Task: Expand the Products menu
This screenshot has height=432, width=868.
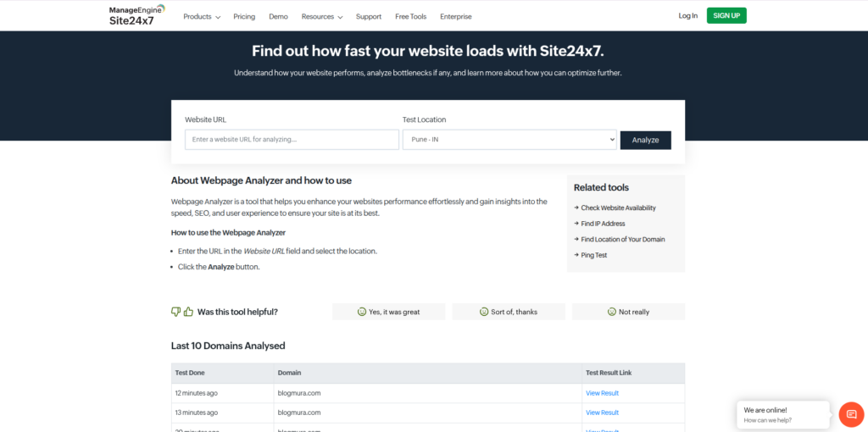Action: click(202, 17)
